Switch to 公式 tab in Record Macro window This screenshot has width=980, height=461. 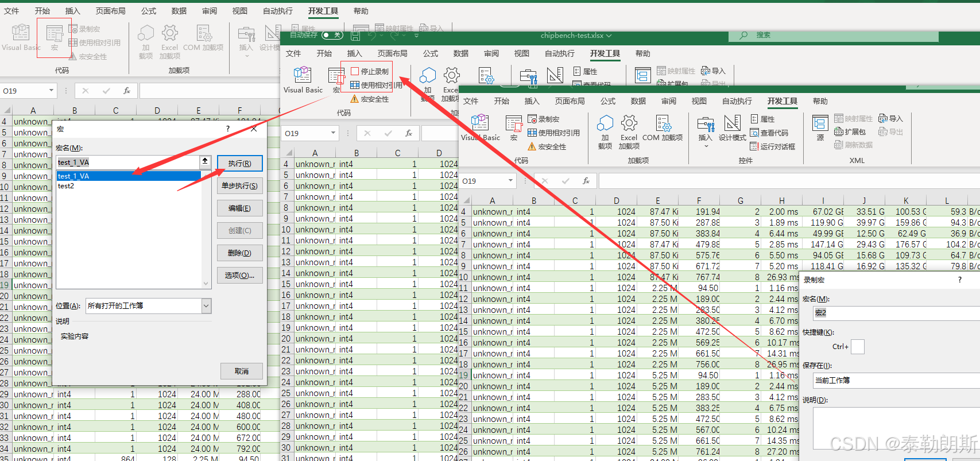608,101
